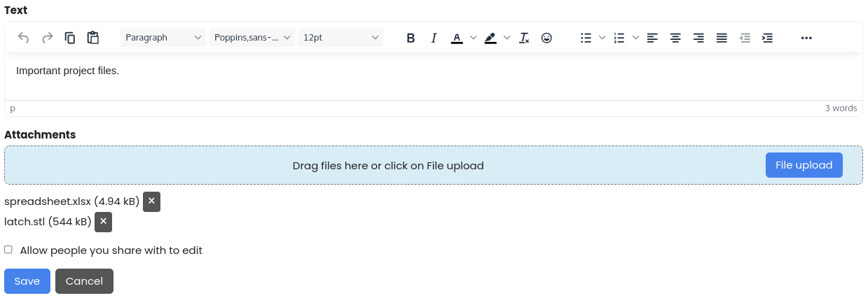The width and height of the screenshot is (868, 298).
Task: Toggle italic formatting
Action: tap(434, 38)
